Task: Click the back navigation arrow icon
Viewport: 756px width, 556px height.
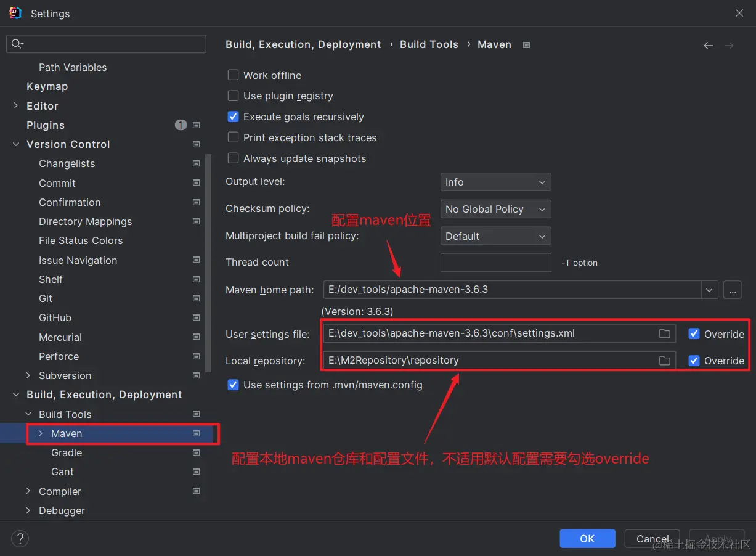Action: tap(708, 46)
